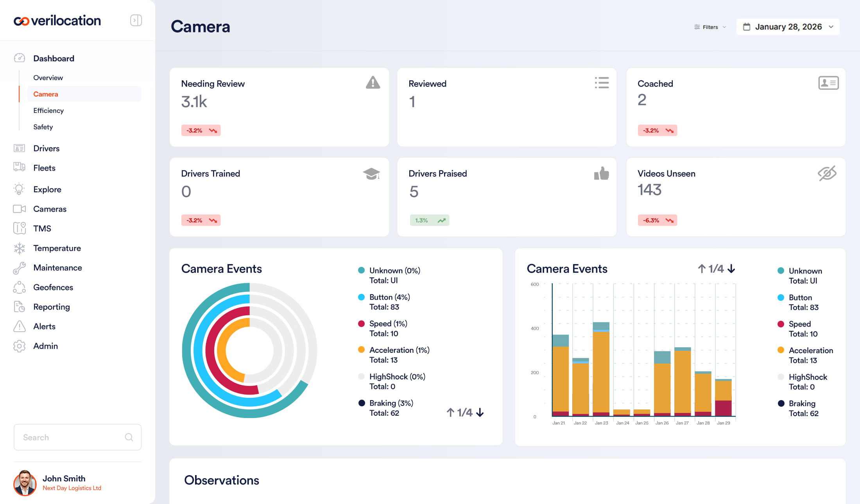
Task: Open the Efficiency dashboard submenu item
Action: click(48, 111)
